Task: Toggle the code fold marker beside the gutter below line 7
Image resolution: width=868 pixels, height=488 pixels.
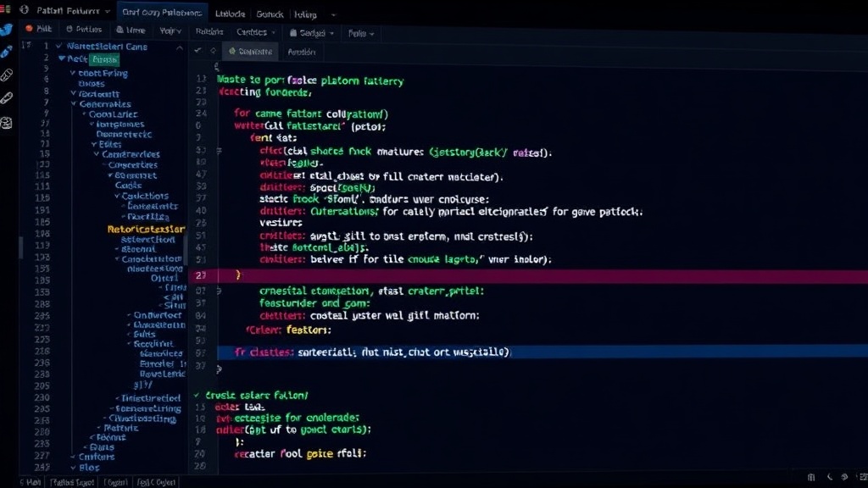Action: pos(220,151)
